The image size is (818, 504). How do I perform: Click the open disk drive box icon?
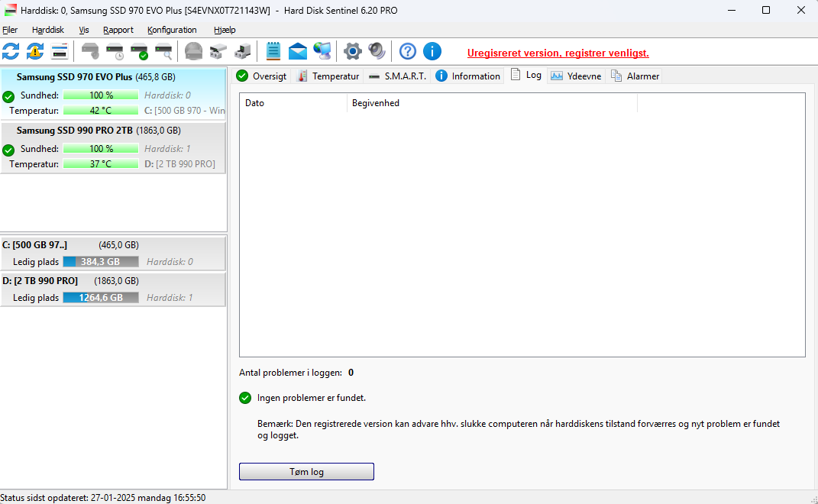coord(218,52)
